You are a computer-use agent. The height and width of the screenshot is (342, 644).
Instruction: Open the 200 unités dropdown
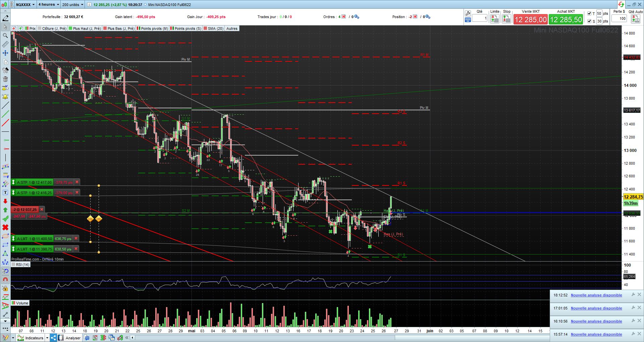(x=73, y=5)
